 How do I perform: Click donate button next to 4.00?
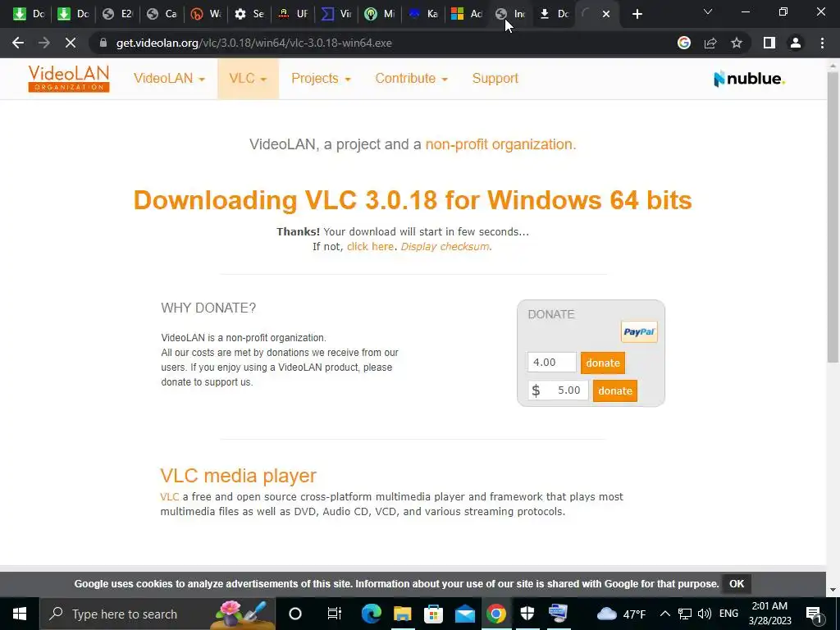click(603, 363)
